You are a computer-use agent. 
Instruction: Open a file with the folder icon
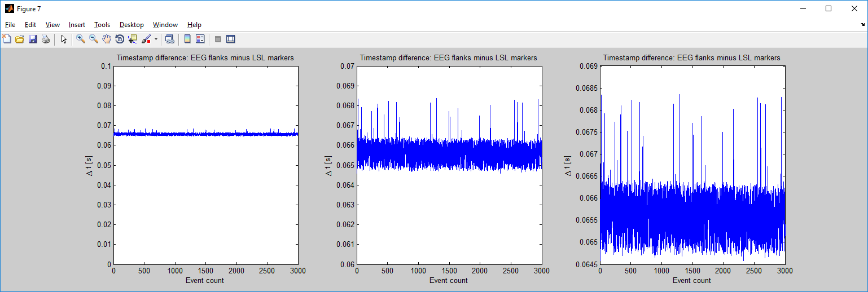(x=19, y=39)
